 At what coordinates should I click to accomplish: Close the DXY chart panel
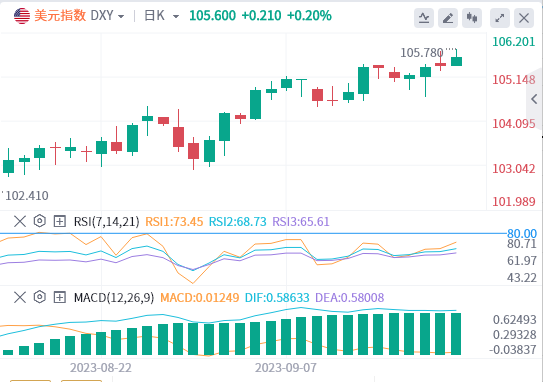pyautogui.click(x=524, y=17)
